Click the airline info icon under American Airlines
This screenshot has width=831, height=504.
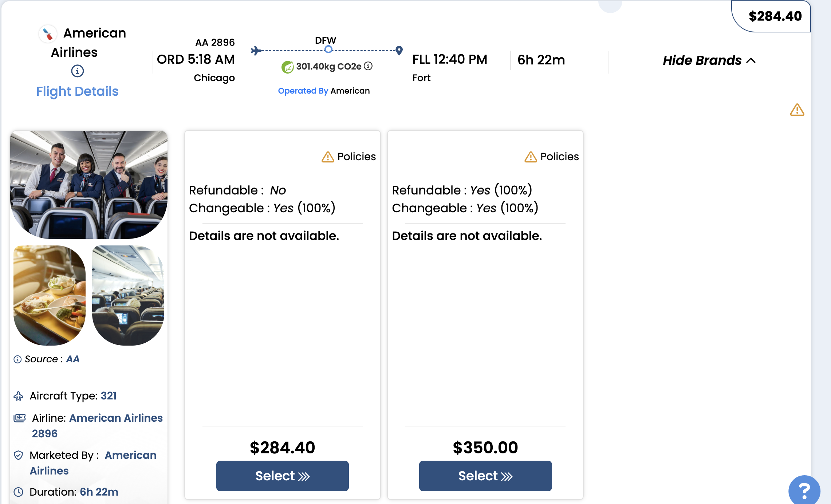(77, 71)
